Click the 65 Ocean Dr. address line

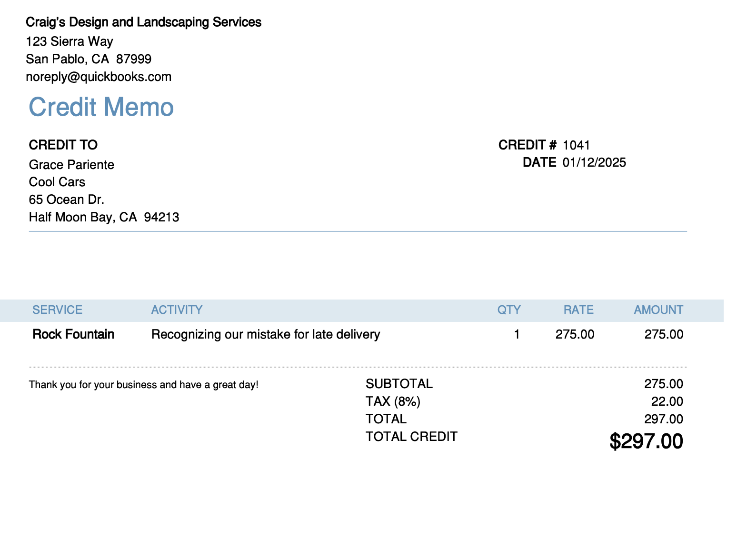(x=66, y=200)
